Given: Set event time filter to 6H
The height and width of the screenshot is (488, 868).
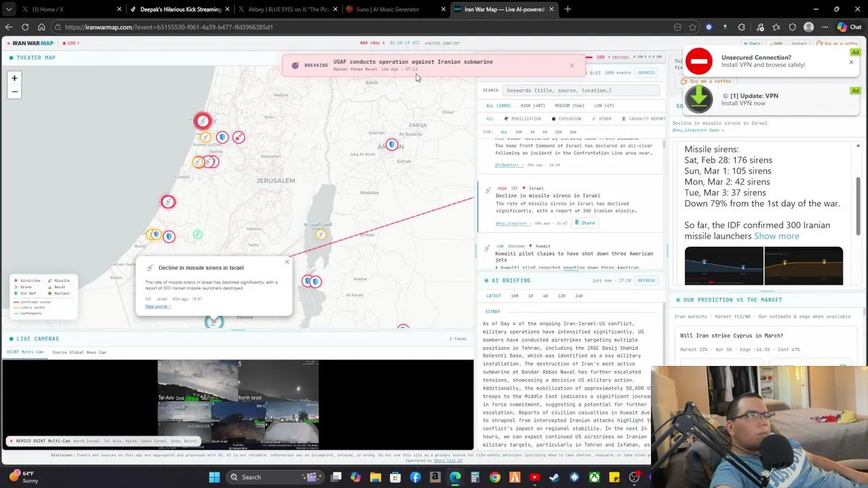Looking at the screenshot, I should [x=545, y=131].
